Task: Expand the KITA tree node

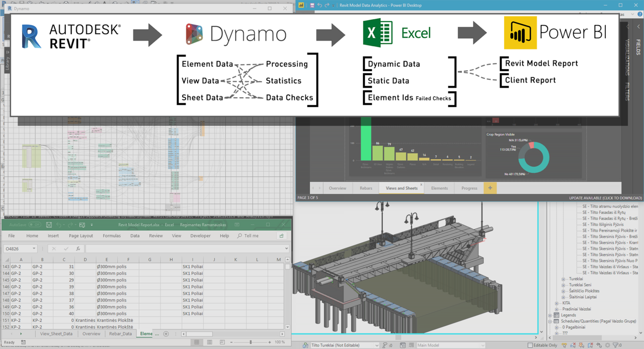Action: click(556, 303)
